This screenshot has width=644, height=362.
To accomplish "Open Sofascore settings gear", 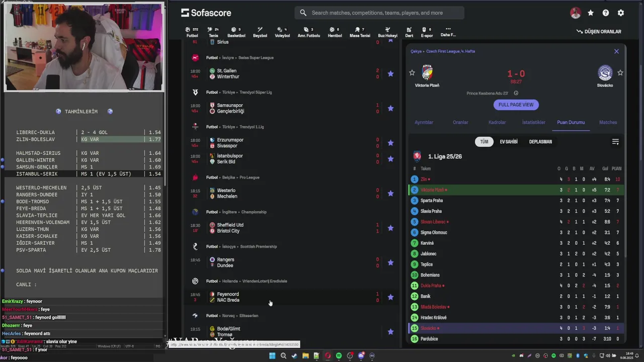I will click(x=621, y=13).
